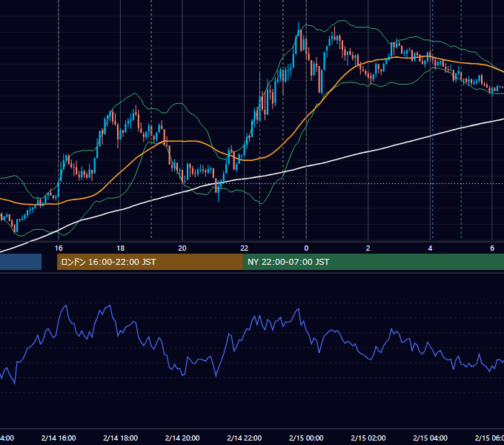This screenshot has height=445, width=504.
Task: Click the 16 hour label on chart axis
Action: (59, 248)
